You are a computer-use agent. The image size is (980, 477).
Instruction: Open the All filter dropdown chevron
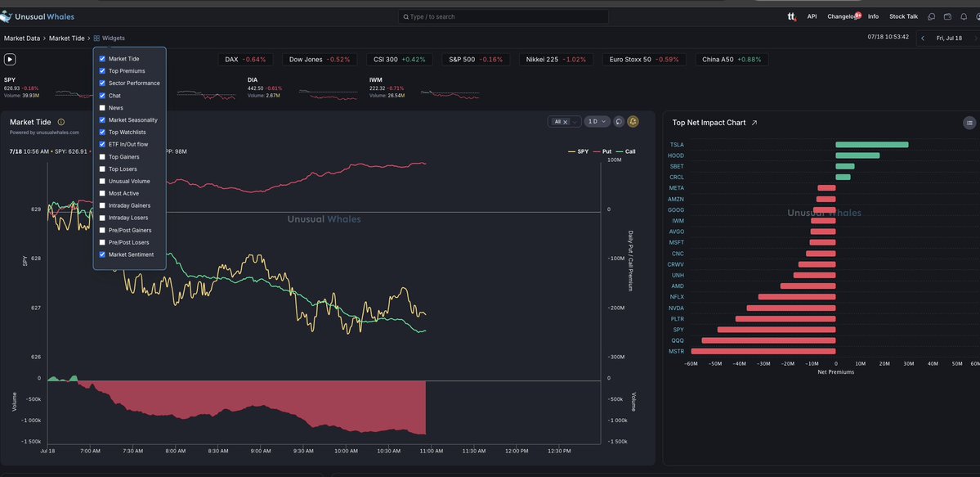pos(575,122)
